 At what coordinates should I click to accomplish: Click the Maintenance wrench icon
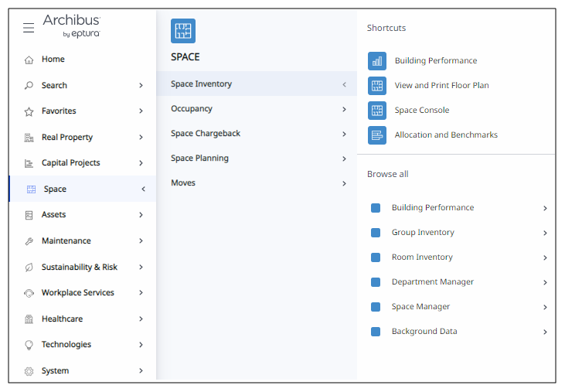click(x=29, y=241)
